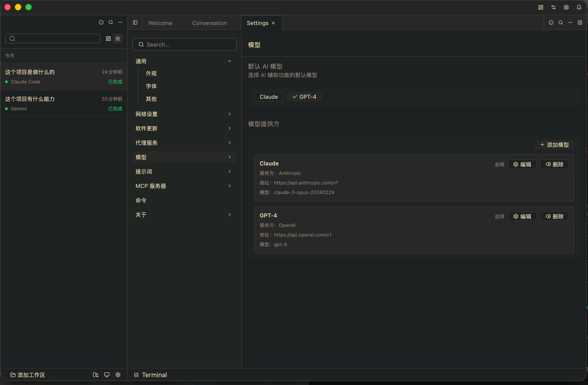
Task: Switch to the Conversation tab
Action: [209, 23]
